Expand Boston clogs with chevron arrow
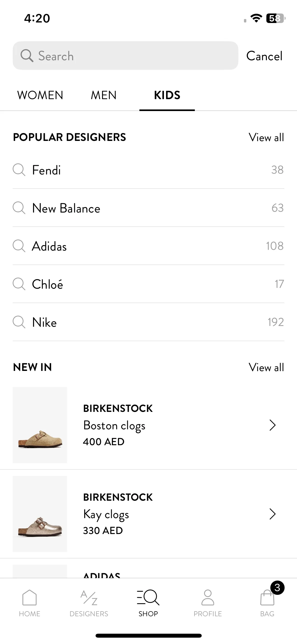 (x=272, y=425)
